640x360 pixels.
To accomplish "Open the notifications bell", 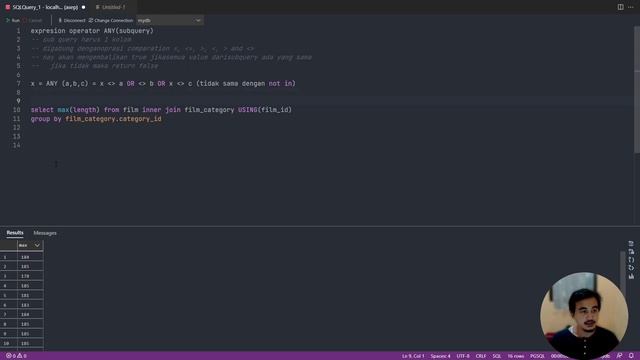I will (x=631, y=356).
